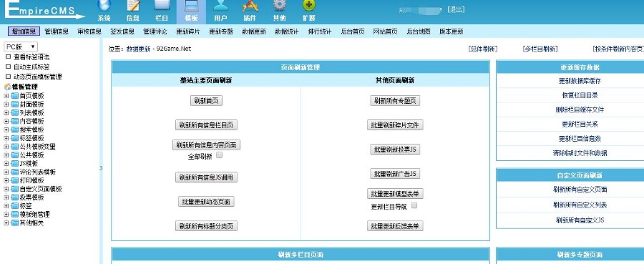Expand the 自定义页面模板 tree node
The width and height of the screenshot is (644, 264).
pos(6,189)
